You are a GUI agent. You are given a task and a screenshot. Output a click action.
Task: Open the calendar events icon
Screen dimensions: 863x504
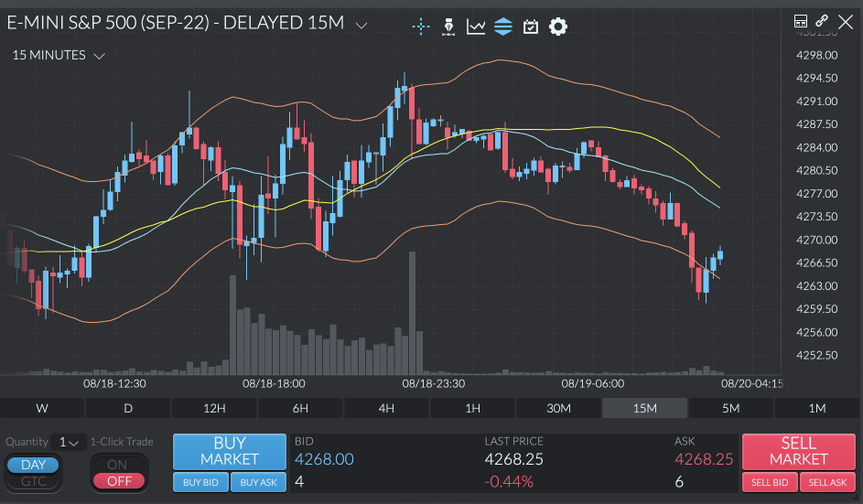[531, 26]
